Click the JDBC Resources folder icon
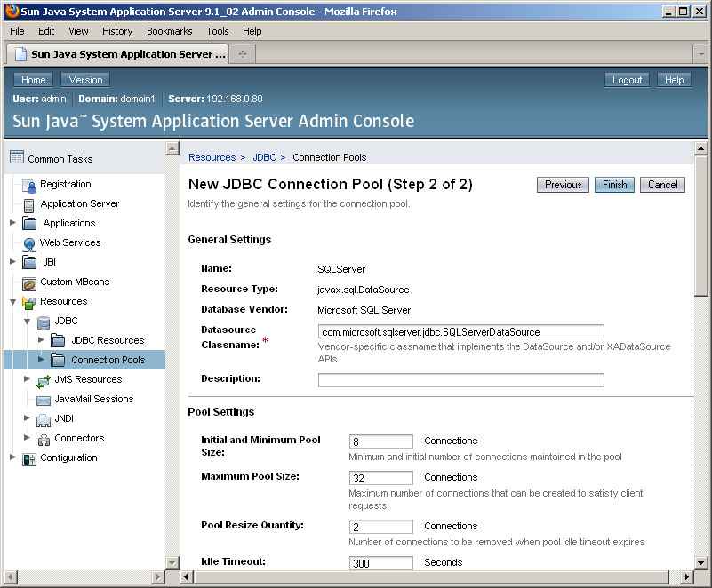Viewport: 712px width, 588px height. 58,340
